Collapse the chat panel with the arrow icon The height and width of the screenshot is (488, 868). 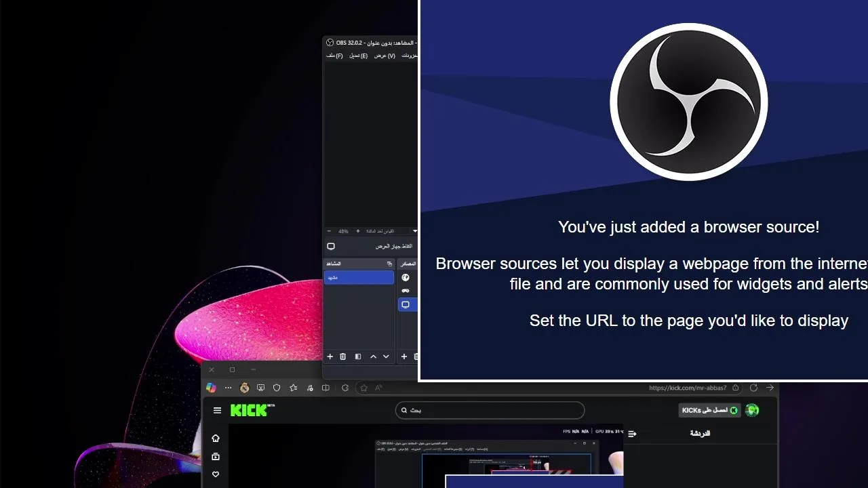click(632, 434)
